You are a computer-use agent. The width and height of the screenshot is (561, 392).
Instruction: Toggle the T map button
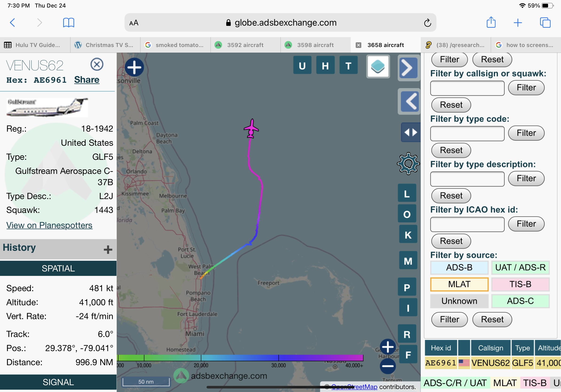tap(348, 66)
